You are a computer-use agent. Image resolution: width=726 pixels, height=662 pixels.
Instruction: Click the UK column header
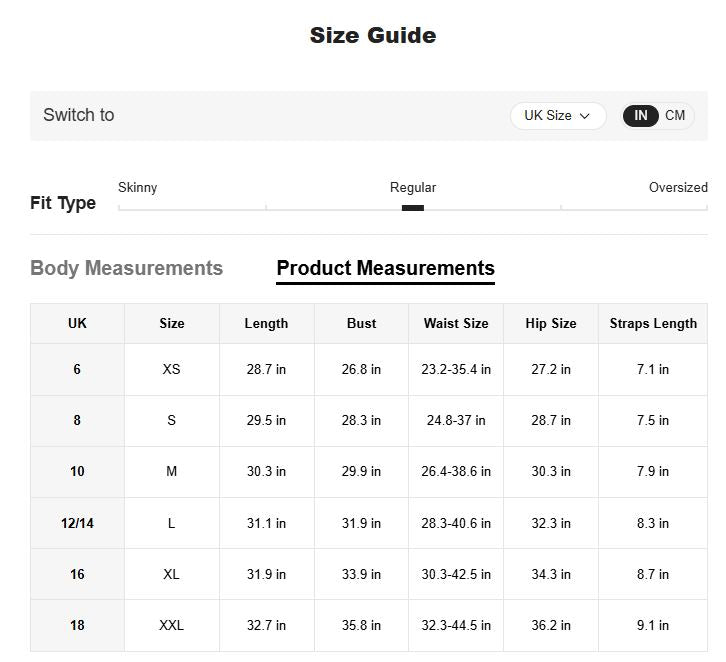tap(77, 323)
